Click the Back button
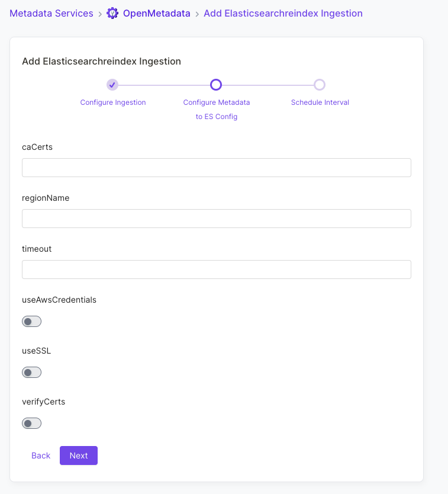448x494 pixels. click(x=40, y=455)
